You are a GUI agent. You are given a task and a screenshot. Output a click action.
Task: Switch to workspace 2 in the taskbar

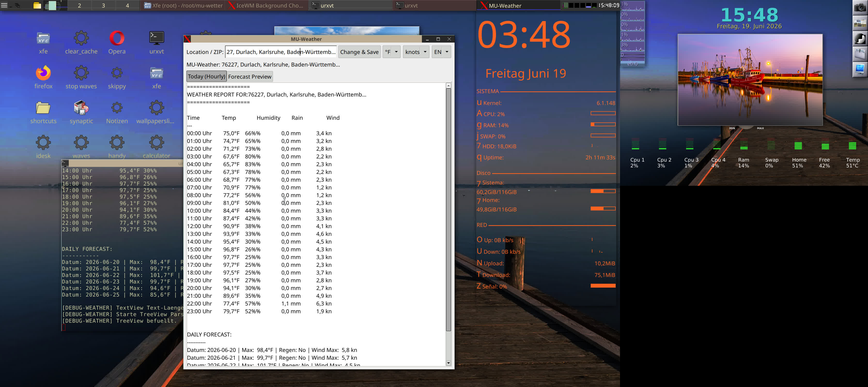point(79,5)
